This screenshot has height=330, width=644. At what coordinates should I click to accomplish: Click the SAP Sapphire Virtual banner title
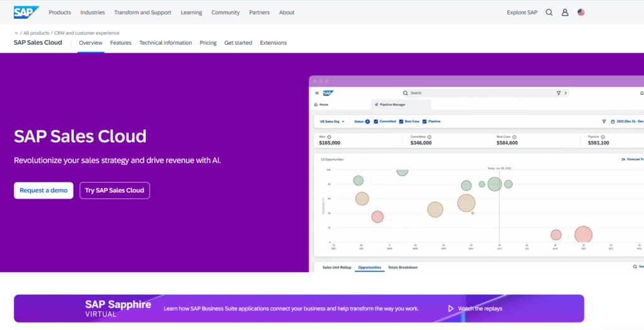tap(118, 308)
